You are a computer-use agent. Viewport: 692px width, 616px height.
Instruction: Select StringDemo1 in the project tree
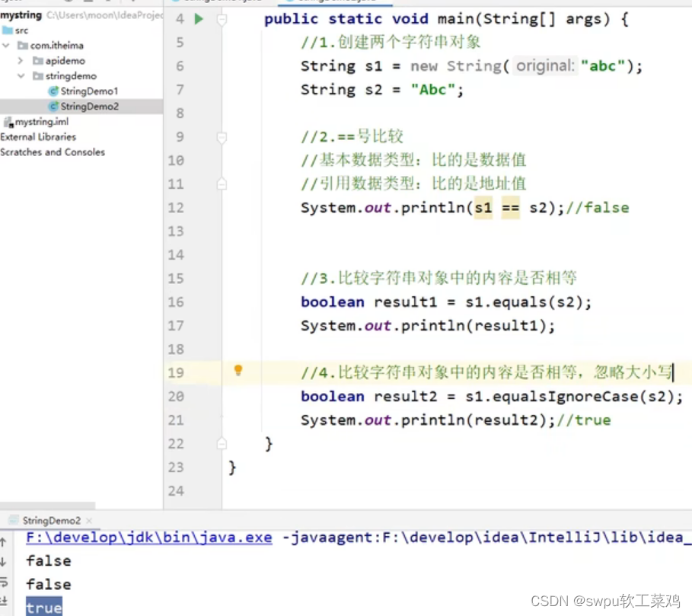(x=89, y=91)
